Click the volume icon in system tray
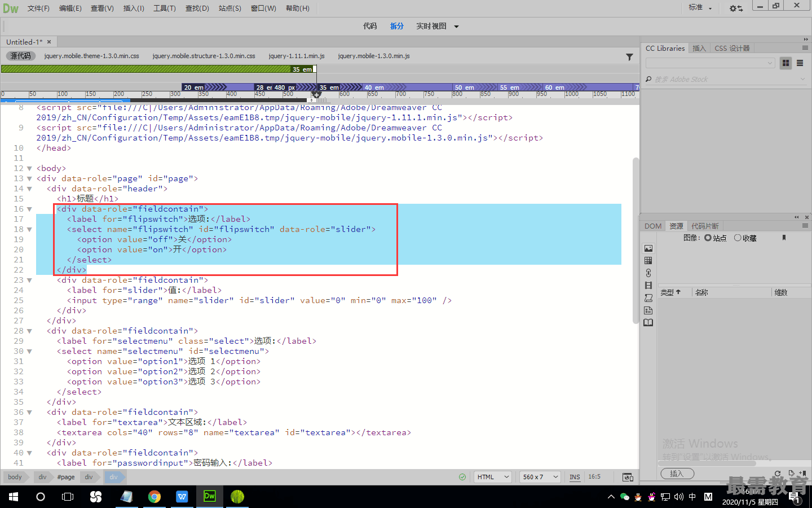The height and width of the screenshot is (508, 812). tap(678, 497)
